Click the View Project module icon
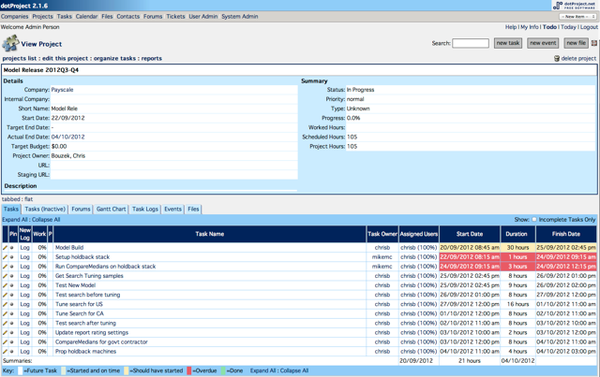This screenshot has width=600, height=377. (10, 43)
